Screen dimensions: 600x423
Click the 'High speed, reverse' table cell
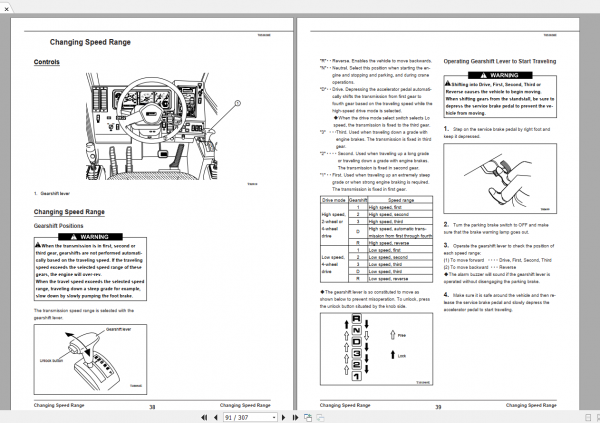tap(400, 243)
